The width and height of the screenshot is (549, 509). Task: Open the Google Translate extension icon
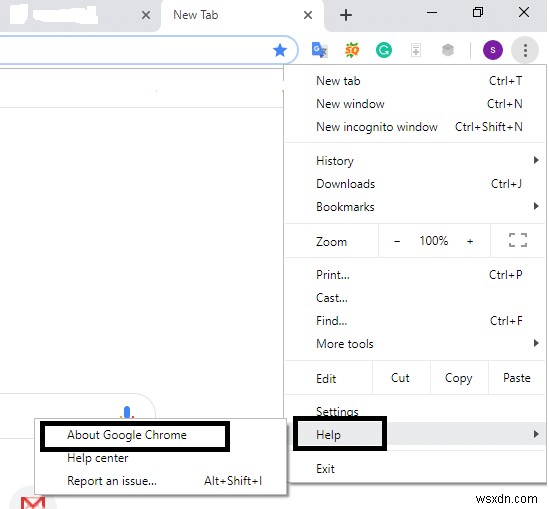[x=320, y=50]
